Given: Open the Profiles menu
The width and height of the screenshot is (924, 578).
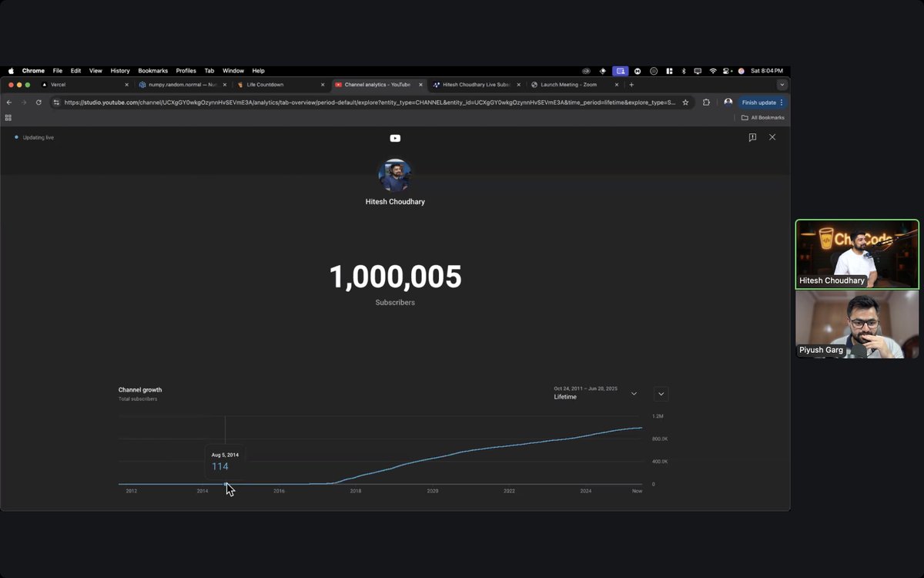Looking at the screenshot, I should [186, 71].
